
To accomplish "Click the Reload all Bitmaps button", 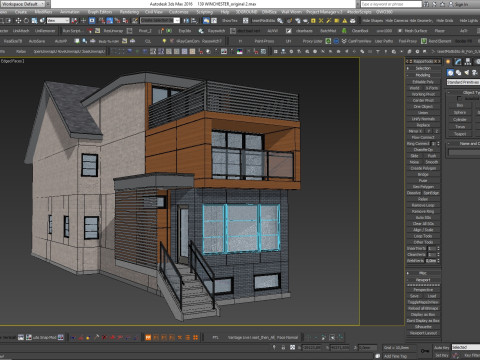I will pyautogui.click(x=423, y=308).
